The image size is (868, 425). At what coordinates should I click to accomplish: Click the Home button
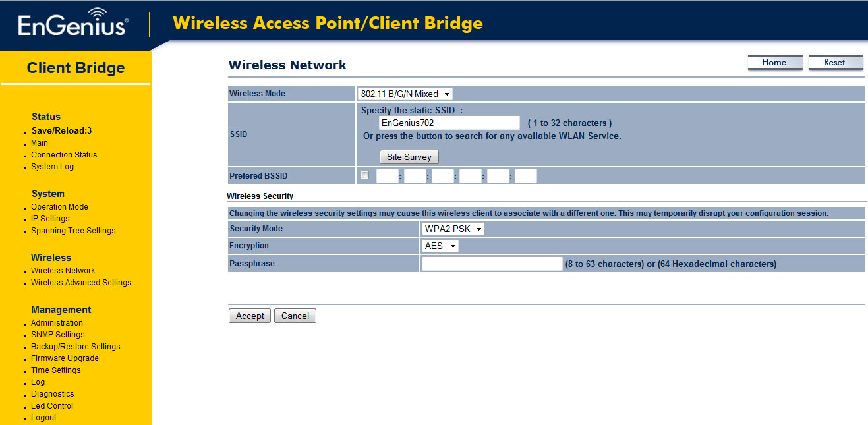click(x=774, y=63)
